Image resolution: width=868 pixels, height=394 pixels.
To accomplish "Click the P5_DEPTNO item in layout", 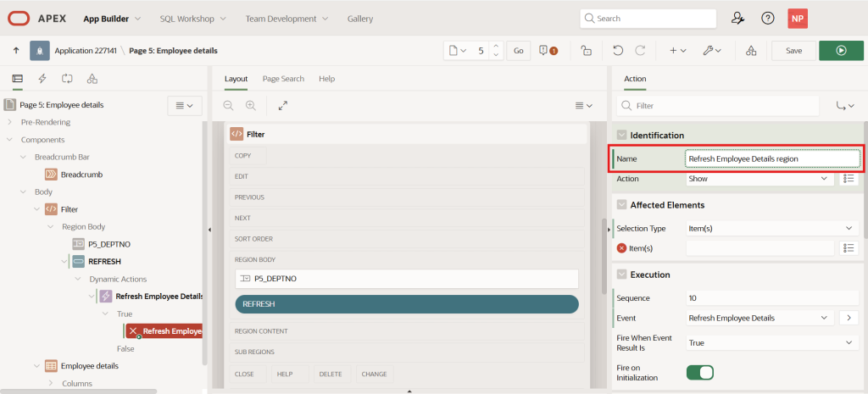I will [x=407, y=279].
